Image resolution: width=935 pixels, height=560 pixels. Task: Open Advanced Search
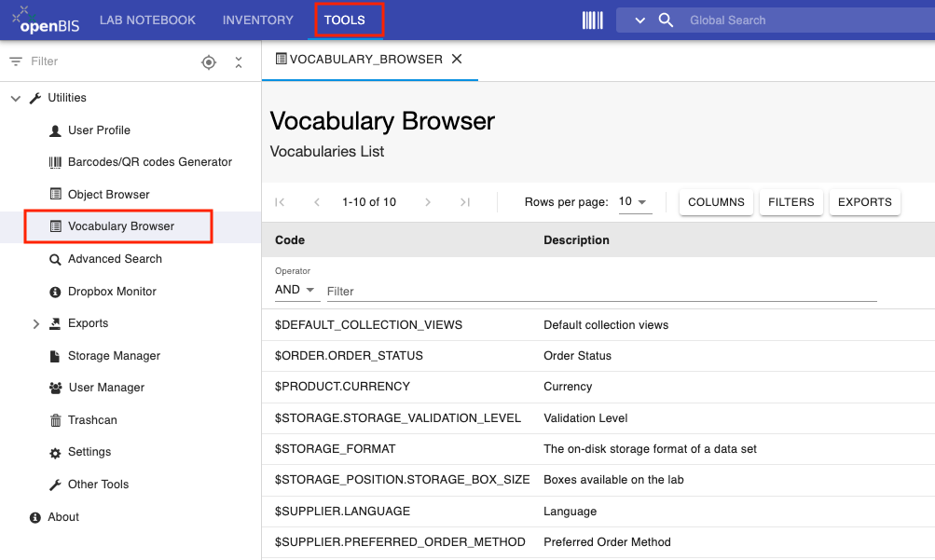tap(115, 258)
